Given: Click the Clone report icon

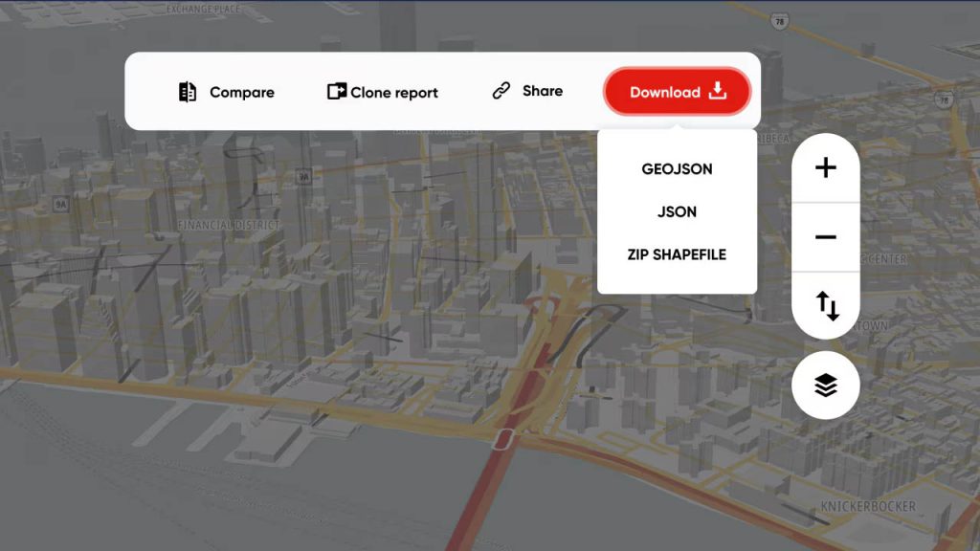Looking at the screenshot, I should [x=337, y=92].
